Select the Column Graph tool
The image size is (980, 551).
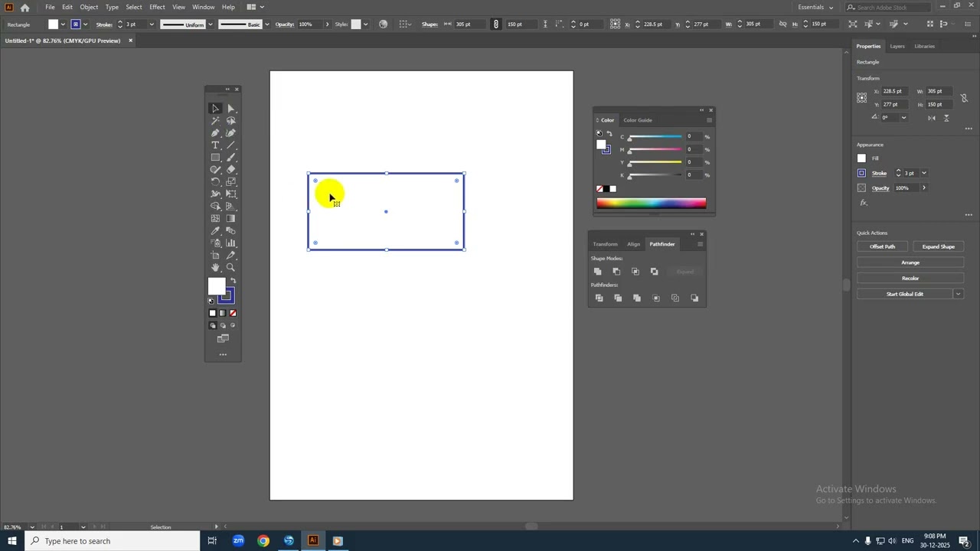click(230, 243)
